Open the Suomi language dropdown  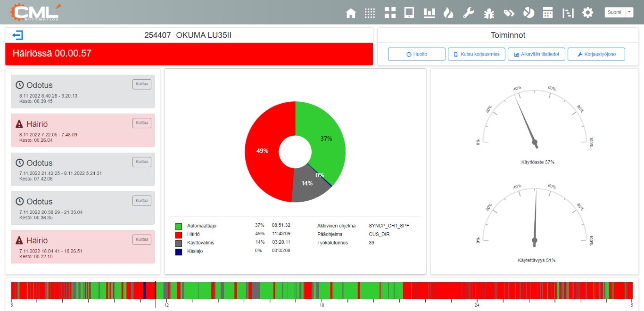click(619, 12)
